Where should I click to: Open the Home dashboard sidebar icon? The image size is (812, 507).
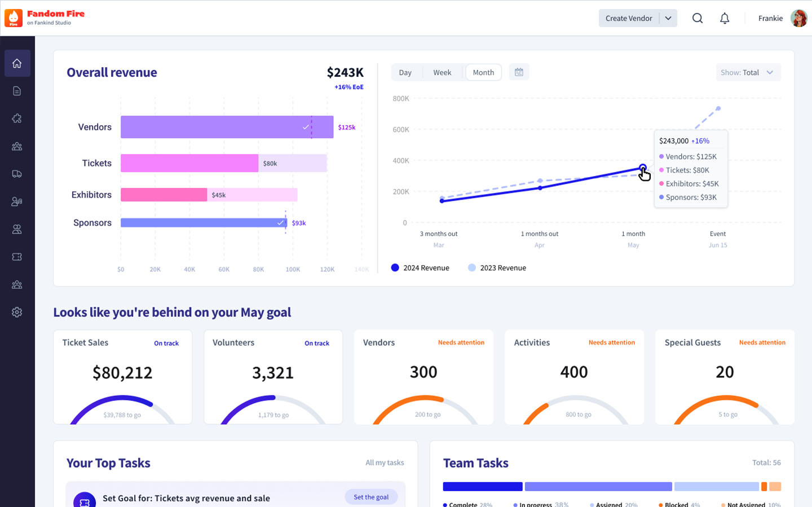pos(17,63)
